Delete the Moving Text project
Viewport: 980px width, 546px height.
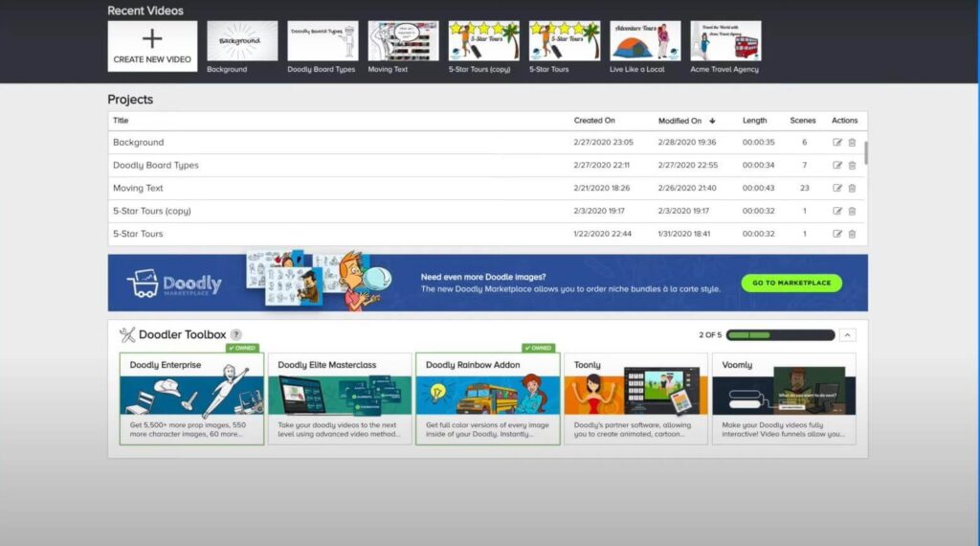click(852, 189)
